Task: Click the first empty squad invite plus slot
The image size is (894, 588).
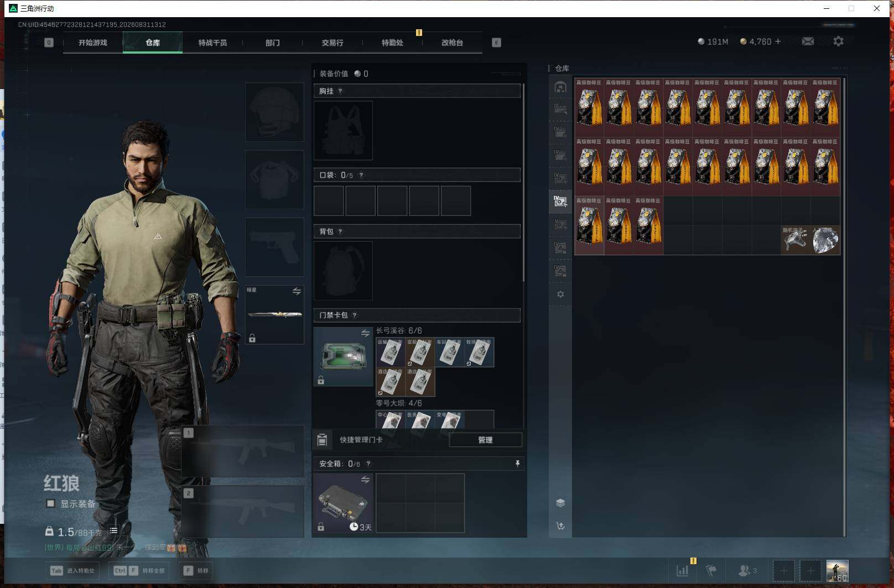Action: (x=783, y=571)
